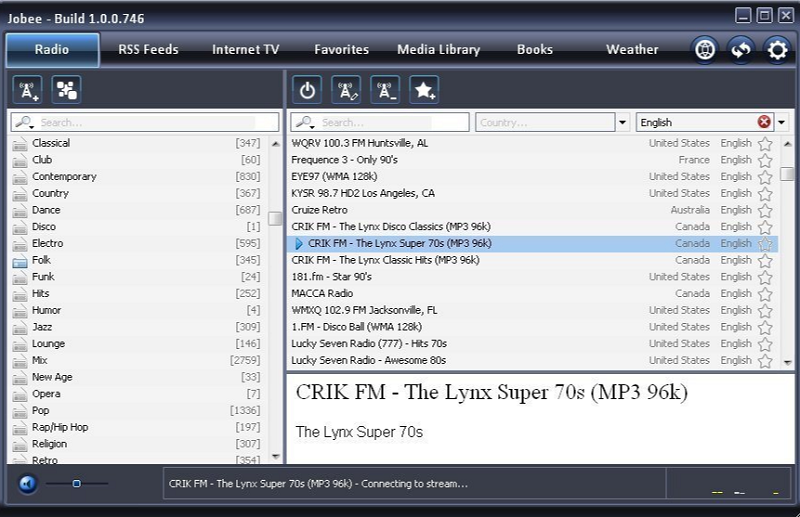Viewport: 800px width, 517px height.
Task: Star the MACCA Radio station
Action: (765, 294)
